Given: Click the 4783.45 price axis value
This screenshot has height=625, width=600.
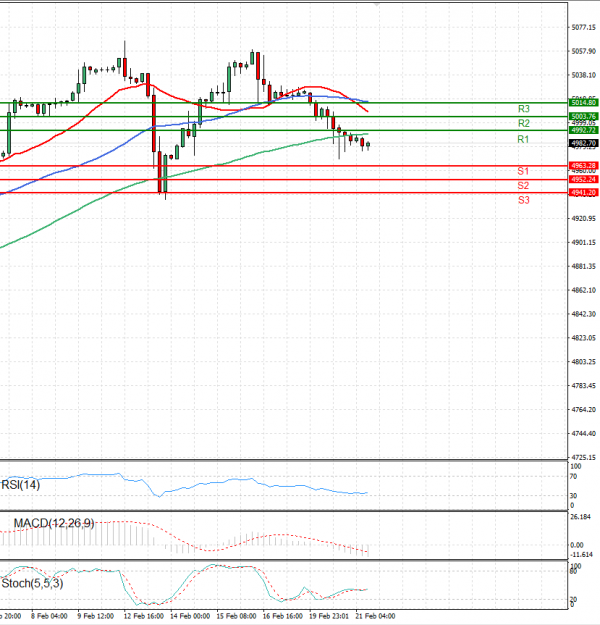Looking at the screenshot, I should pos(584,386).
